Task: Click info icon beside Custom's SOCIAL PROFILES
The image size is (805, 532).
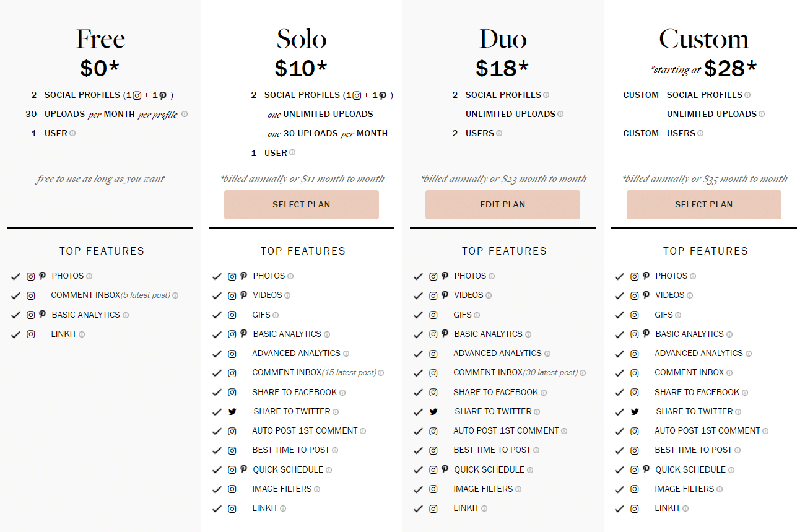Action: [x=747, y=95]
